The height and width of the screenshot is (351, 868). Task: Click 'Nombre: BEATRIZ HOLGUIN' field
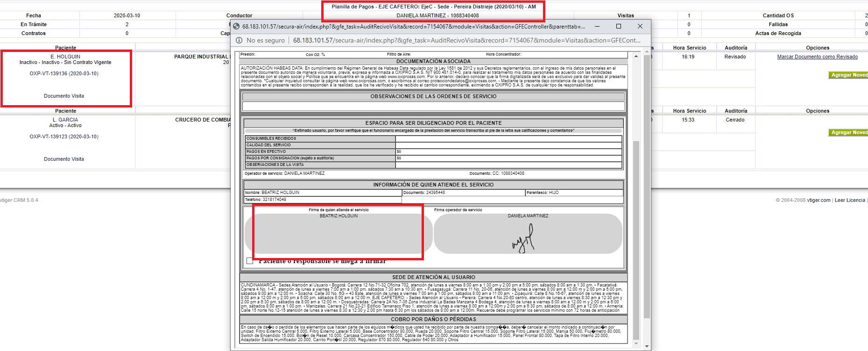[x=323, y=193]
